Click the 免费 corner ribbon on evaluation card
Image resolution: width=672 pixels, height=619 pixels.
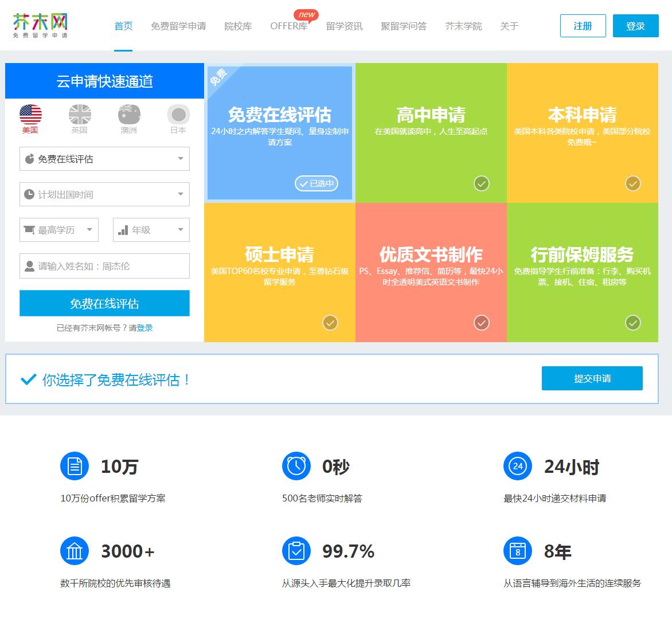pyautogui.click(x=219, y=77)
